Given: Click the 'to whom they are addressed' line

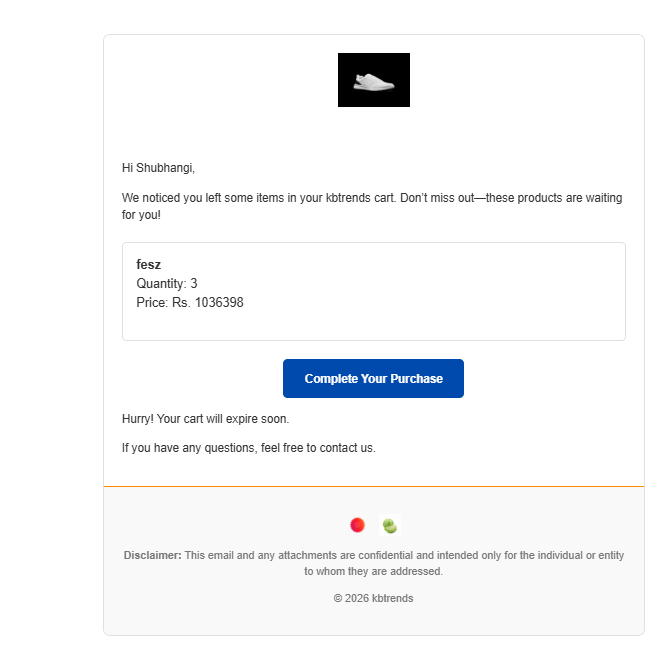Looking at the screenshot, I should (373, 572).
